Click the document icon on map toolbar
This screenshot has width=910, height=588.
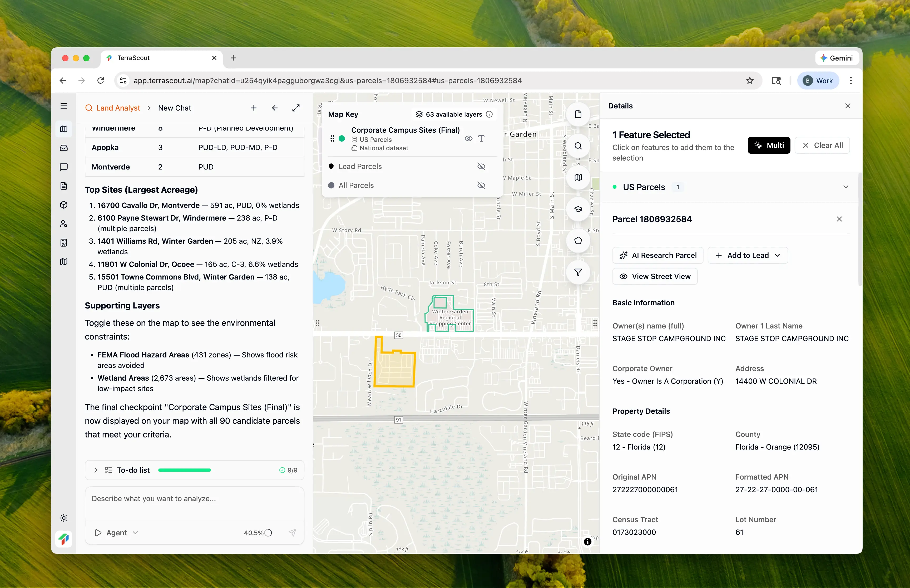578,114
